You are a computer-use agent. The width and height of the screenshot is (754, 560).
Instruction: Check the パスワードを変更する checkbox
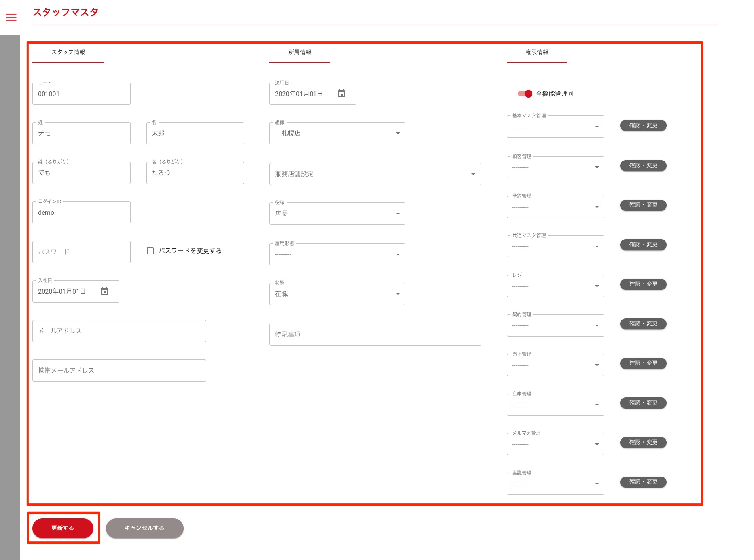coord(150,251)
